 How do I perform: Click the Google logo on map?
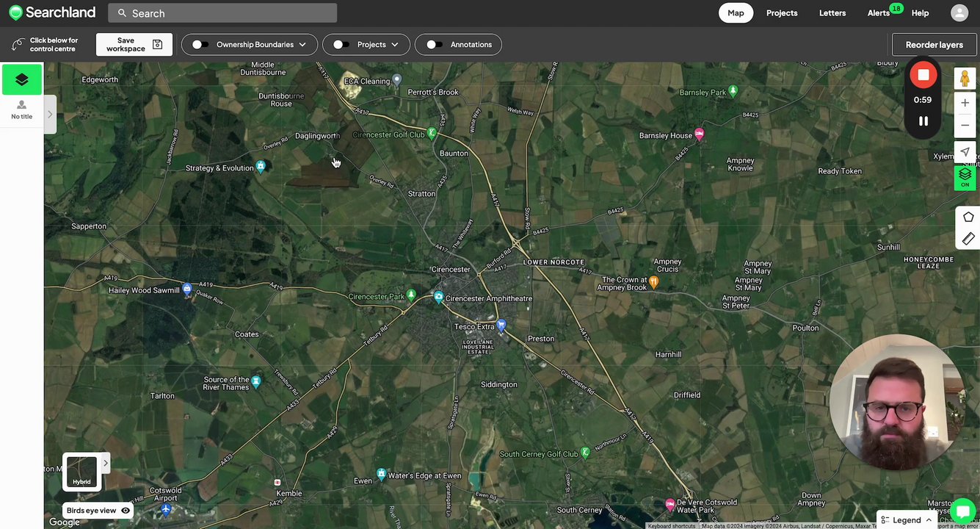coord(65,522)
